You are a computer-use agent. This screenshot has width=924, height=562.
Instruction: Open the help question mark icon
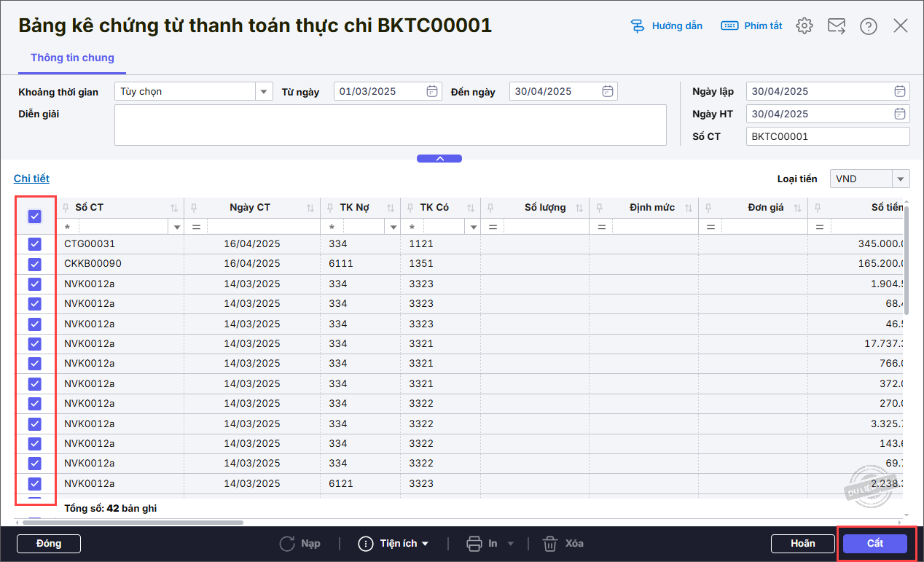tap(868, 26)
